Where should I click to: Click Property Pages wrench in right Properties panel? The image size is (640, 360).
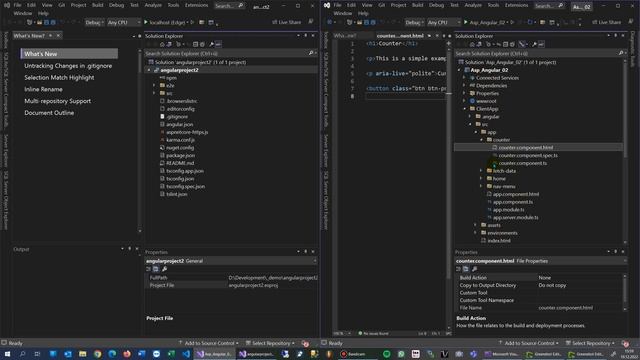(475, 269)
